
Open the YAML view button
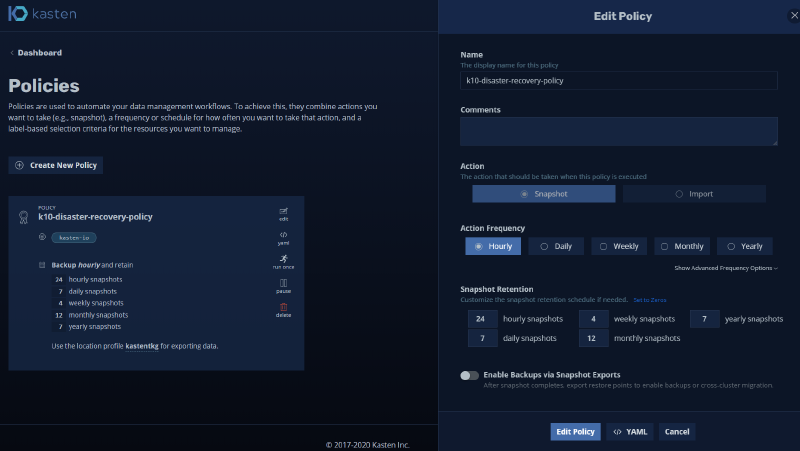point(630,432)
